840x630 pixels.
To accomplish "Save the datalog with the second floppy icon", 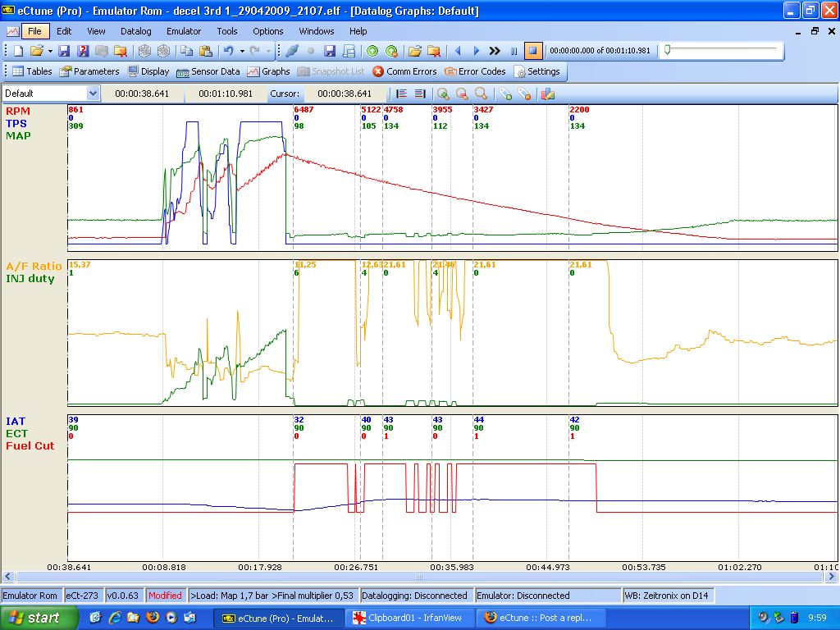I will coord(330,51).
